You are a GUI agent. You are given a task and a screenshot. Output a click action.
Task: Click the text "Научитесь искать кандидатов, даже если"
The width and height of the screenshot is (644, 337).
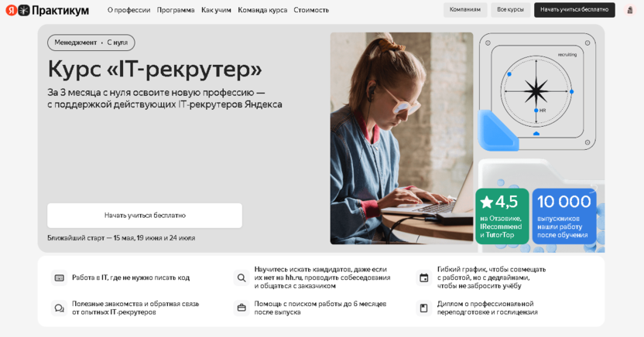[320, 269]
